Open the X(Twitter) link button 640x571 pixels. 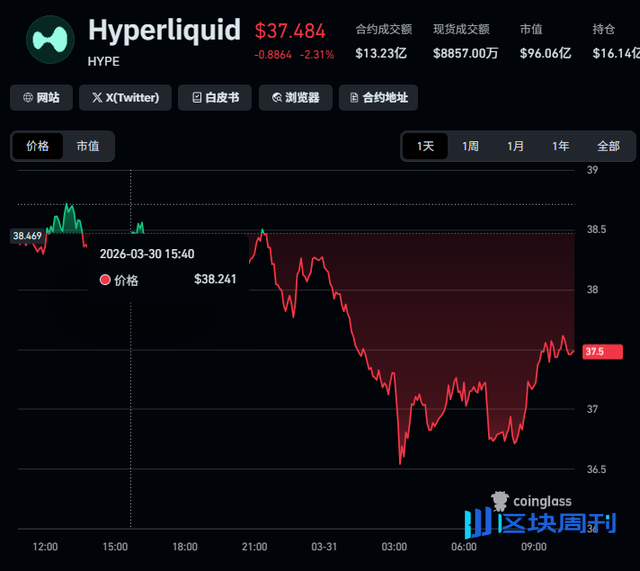(125, 98)
